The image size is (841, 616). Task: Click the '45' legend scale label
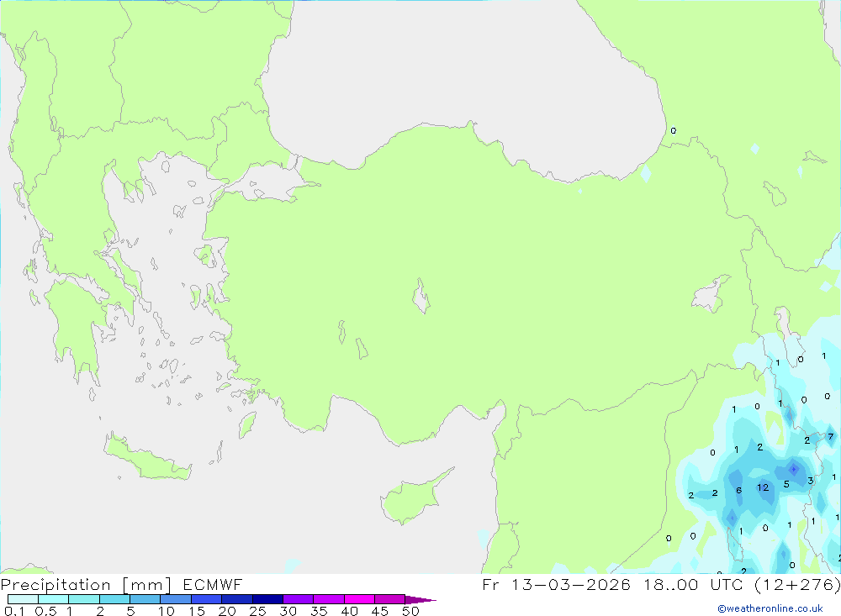click(x=380, y=611)
